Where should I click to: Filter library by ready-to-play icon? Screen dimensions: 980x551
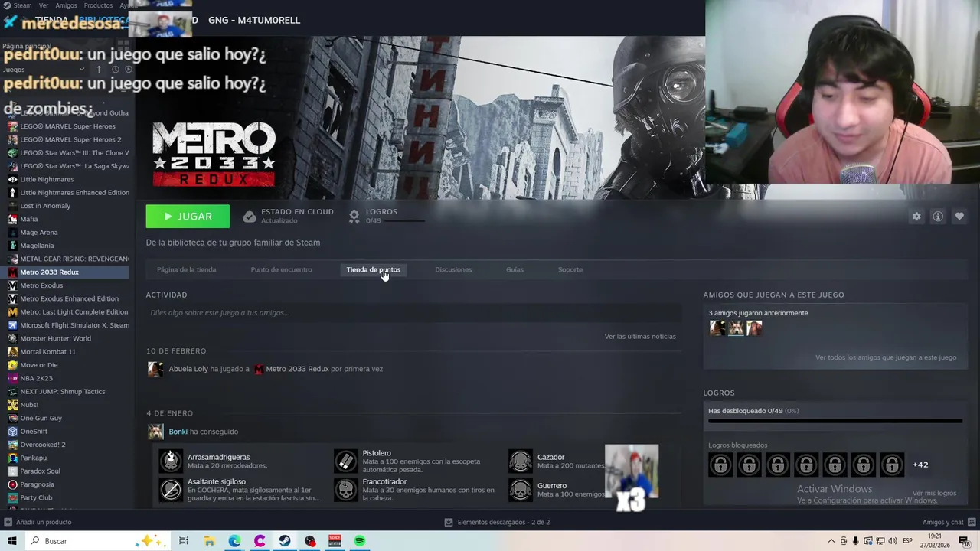pyautogui.click(x=129, y=70)
